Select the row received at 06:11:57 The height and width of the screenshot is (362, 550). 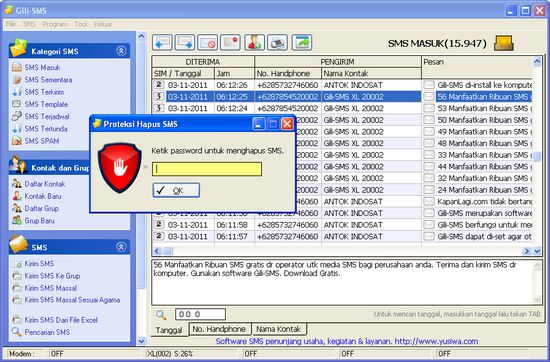pos(342,236)
